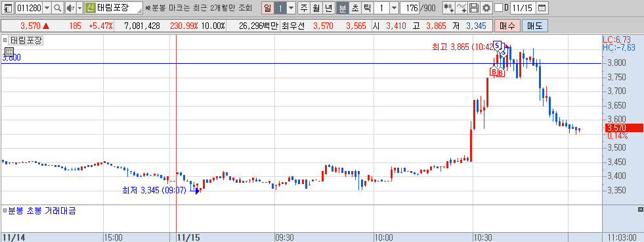This screenshot has width=644, height=242.
Task: Open the calendar date picker icon
Action: pos(542,8)
